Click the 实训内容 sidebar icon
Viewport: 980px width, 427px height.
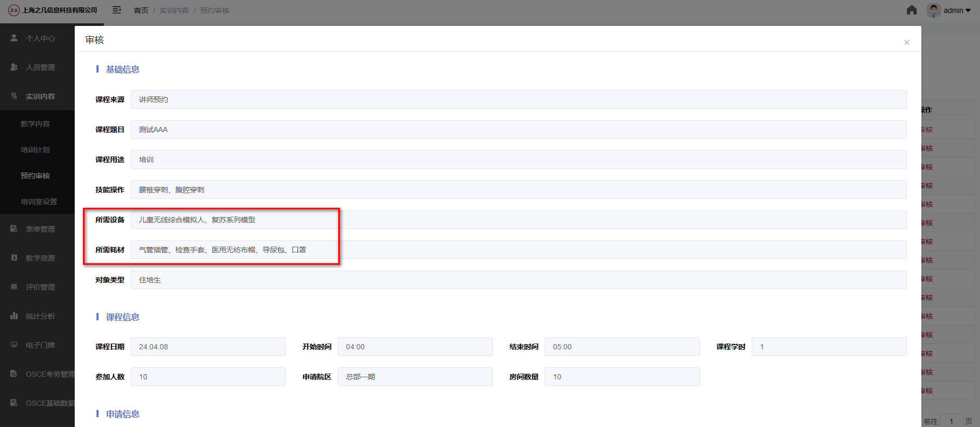pos(14,96)
